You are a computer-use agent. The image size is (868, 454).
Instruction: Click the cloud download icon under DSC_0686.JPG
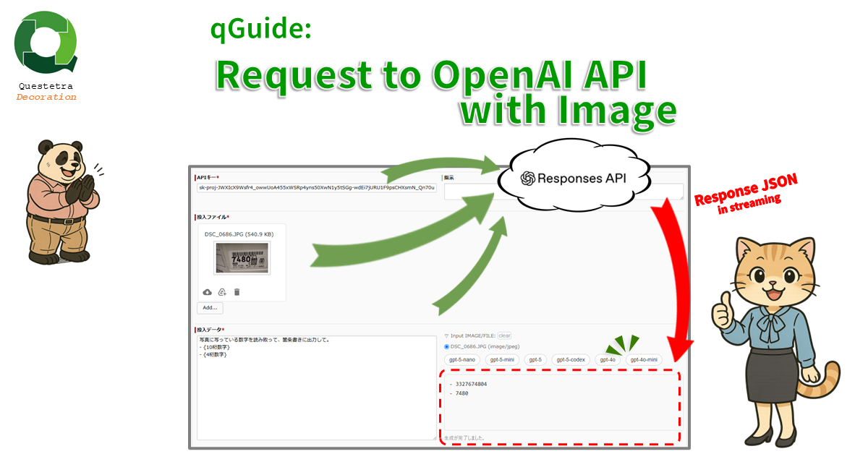pyautogui.click(x=208, y=292)
